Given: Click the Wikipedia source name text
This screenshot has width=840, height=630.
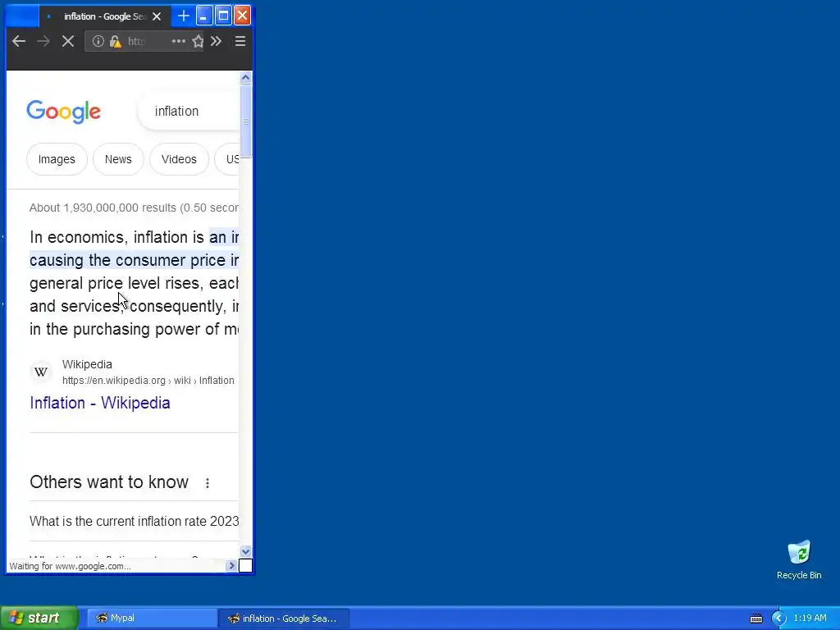Looking at the screenshot, I should (87, 364).
